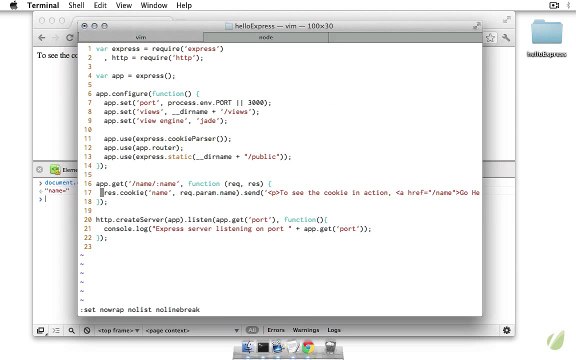The width and height of the screenshot is (576, 360).
Task: Click "http.createServer(app)" on line 20
Action: click(140, 220)
